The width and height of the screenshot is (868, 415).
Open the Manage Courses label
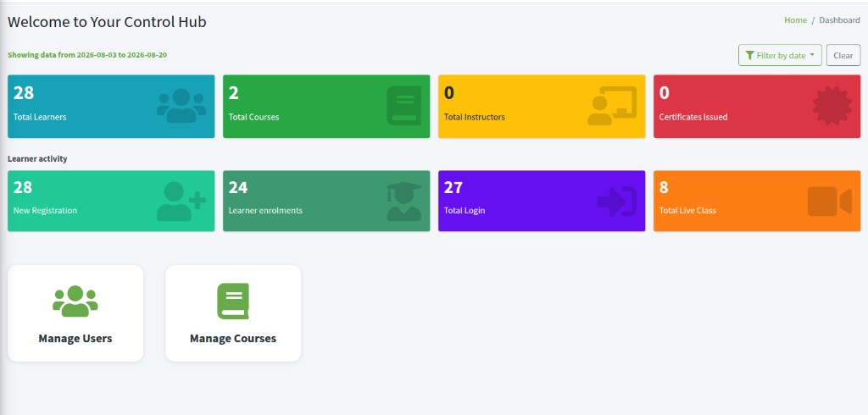[x=233, y=338]
